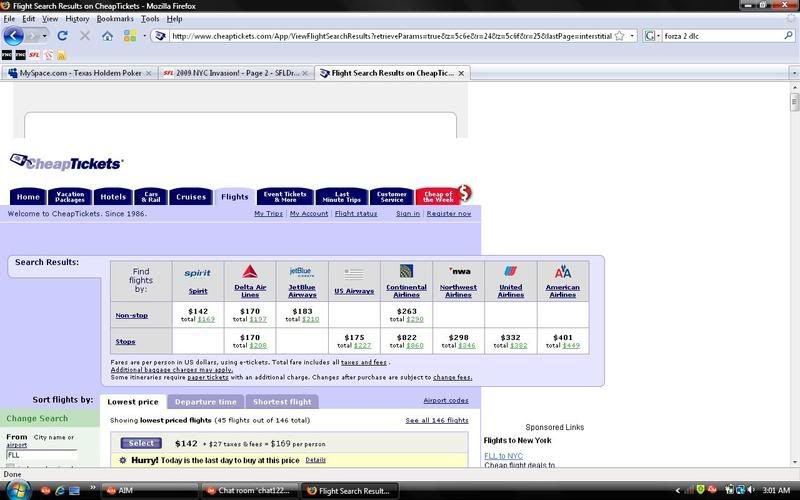The image size is (800, 500).
Task: Click the page vertical scrollbar thumb
Action: (x=794, y=103)
